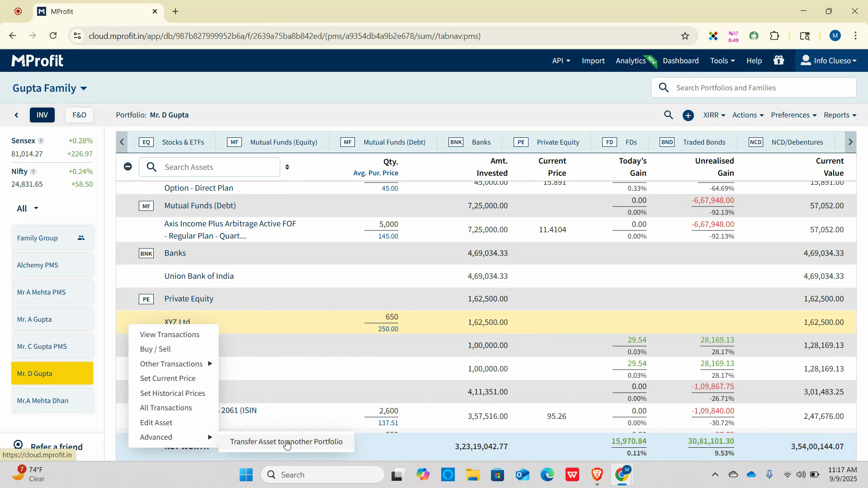Image resolution: width=868 pixels, height=488 pixels.
Task: Select the INV view toggle
Action: [42, 115]
